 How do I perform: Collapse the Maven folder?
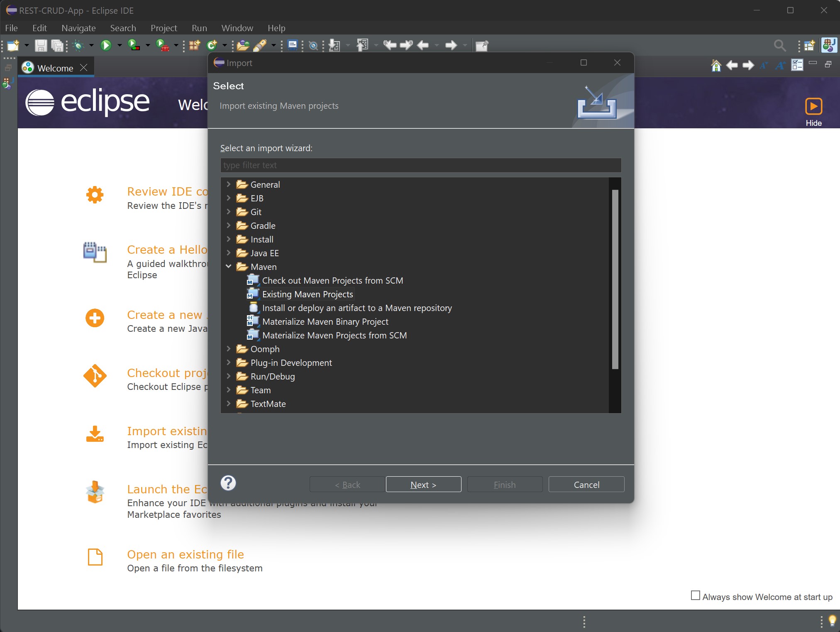tap(228, 267)
